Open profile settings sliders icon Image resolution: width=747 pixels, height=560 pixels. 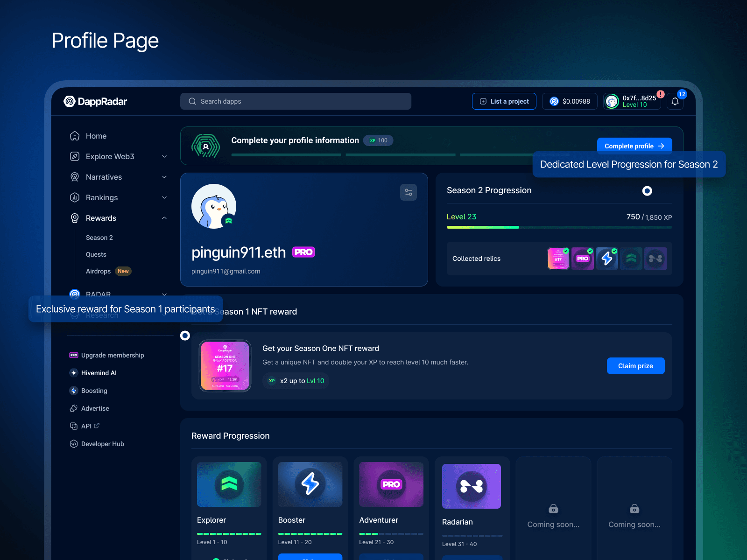click(x=409, y=192)
